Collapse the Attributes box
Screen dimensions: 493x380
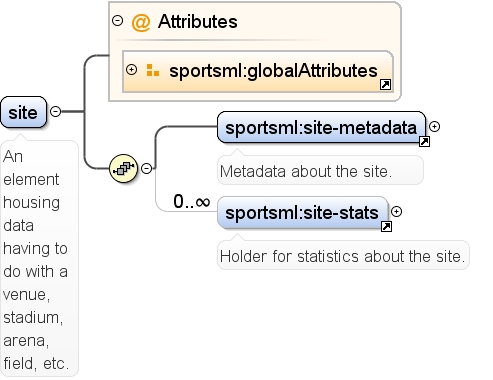[x=117, y=21]
